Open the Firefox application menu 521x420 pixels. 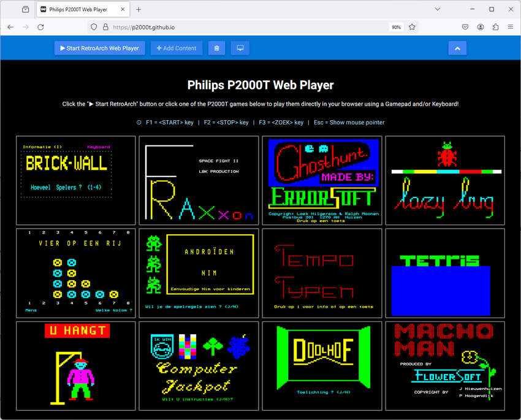(511, 27)
